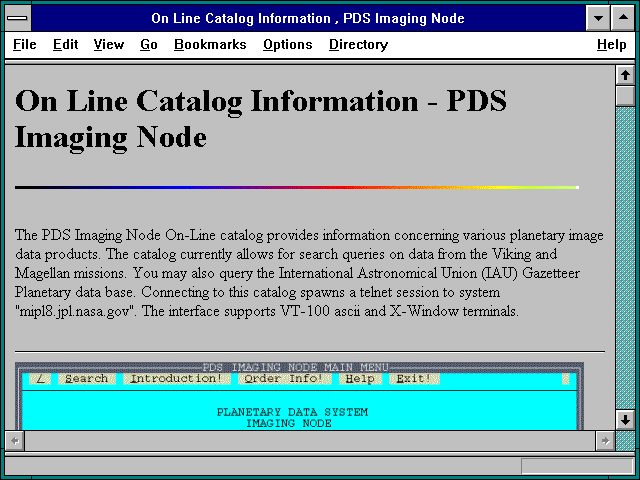Click the PLANETARY DATA SYSTEM text
Viewport: 640px width, 480px height.
pyautogui.click(x=292, y=412)
